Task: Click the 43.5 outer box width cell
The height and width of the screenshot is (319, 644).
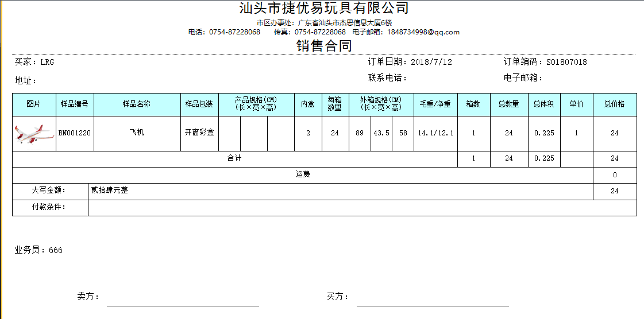Action: (381, 133)
